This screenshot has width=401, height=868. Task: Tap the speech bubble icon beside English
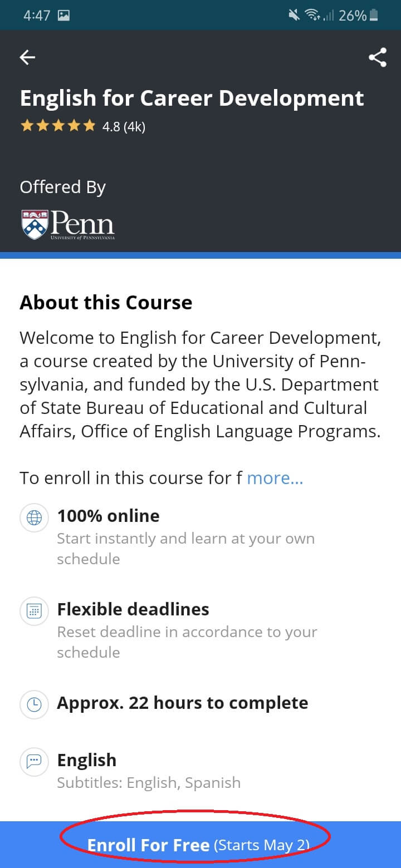point(35,761)
